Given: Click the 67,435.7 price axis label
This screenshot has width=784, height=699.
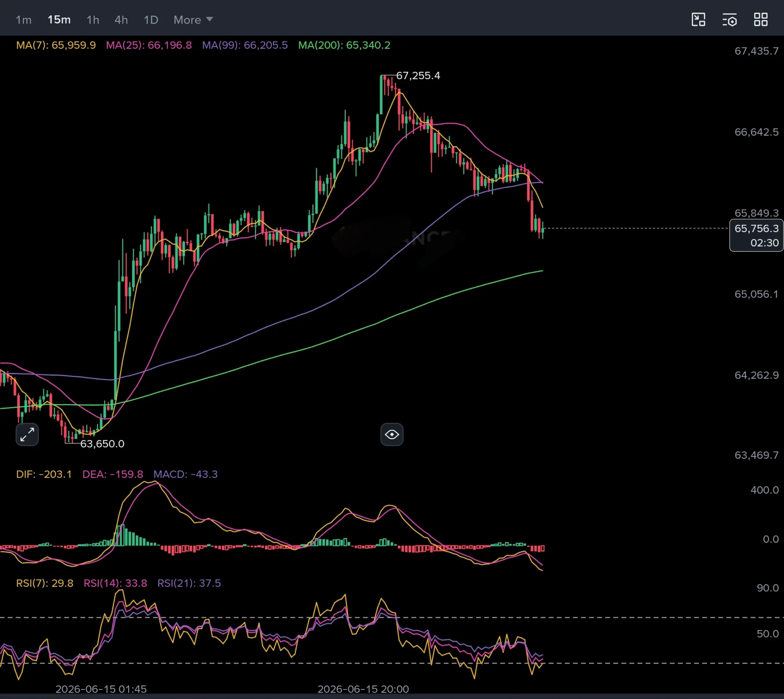Looking at the screenshot, I should (x=756, y=51).
